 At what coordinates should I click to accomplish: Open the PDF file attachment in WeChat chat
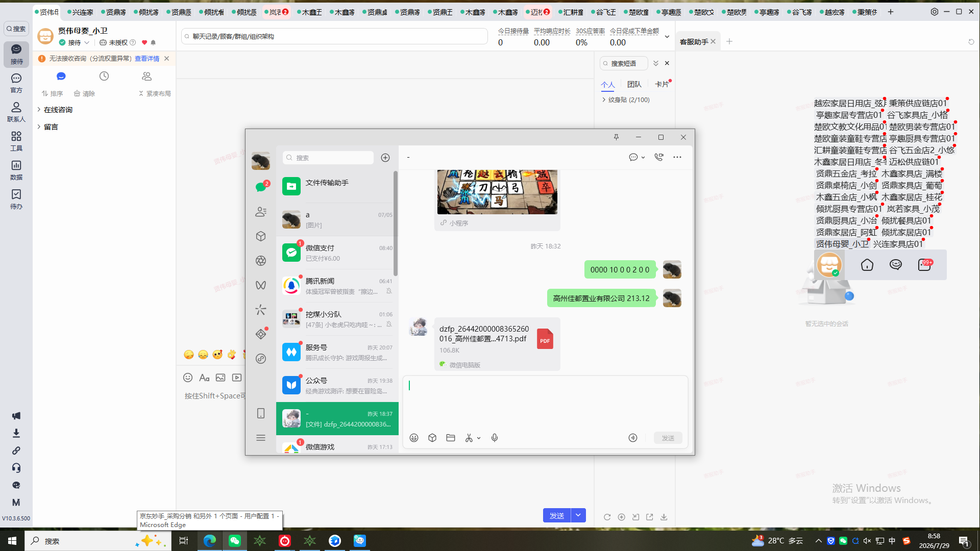click(x=497, y=344)
